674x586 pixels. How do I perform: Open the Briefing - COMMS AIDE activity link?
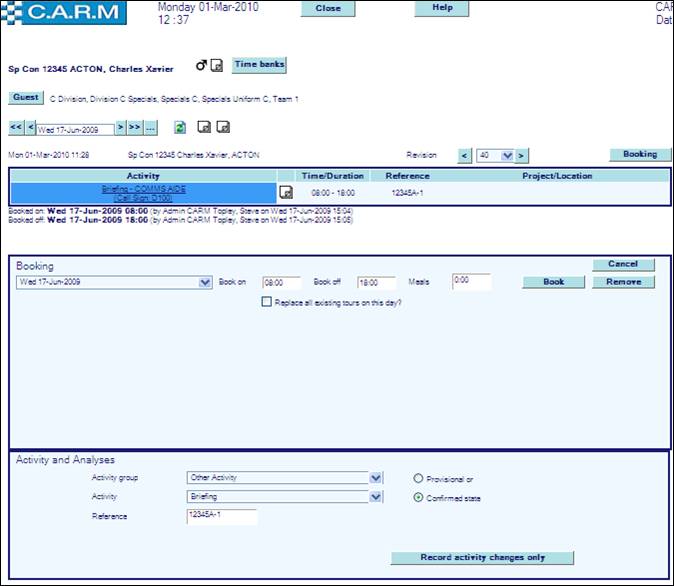(x=143, y=188)
